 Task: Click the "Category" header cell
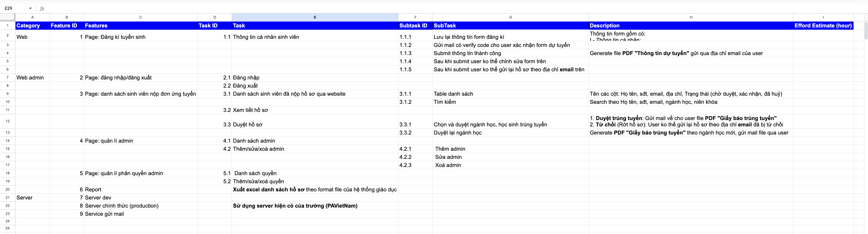point(32,26)
